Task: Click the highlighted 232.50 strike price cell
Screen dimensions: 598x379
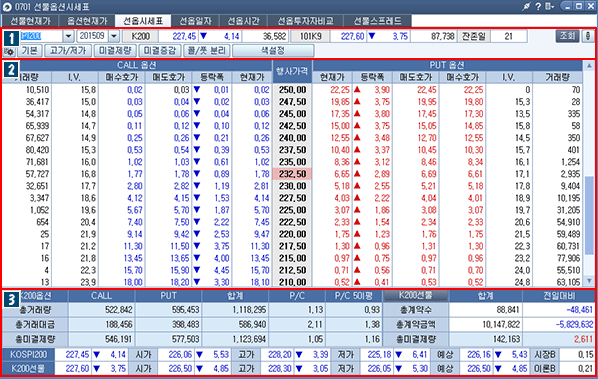Action: coord(292,174)
